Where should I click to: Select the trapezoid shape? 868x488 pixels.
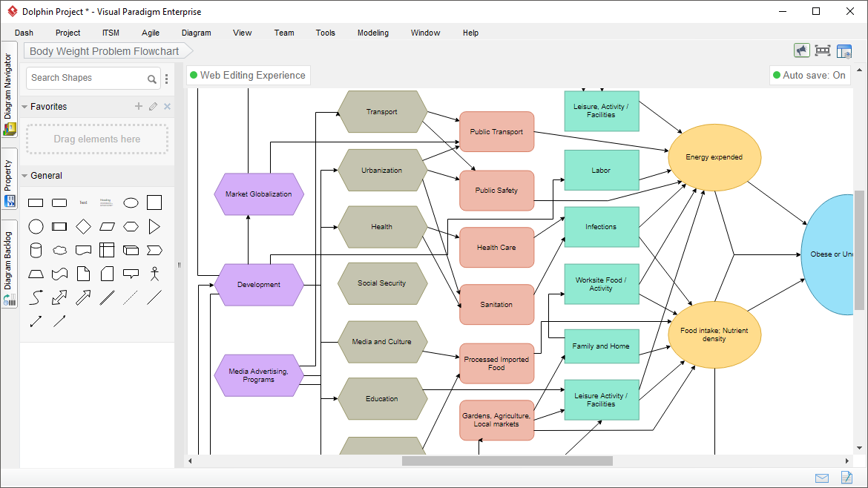pyautogui.click(x=36, y=274)
